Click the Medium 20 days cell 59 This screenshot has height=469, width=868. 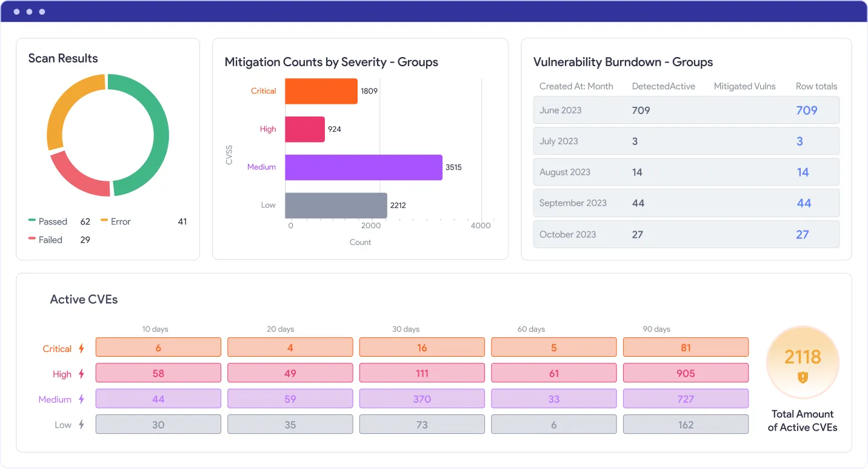click(x=290, y=399)
